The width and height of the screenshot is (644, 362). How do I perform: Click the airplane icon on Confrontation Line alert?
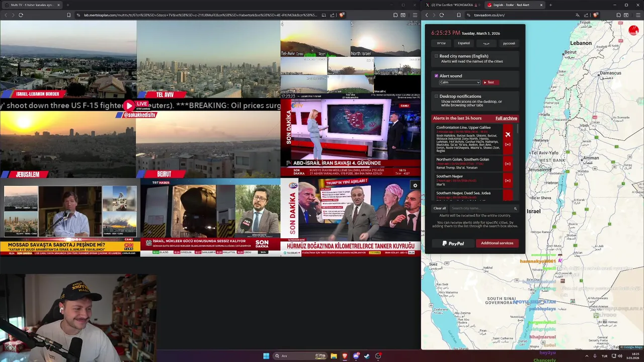[x=508, y=134]
